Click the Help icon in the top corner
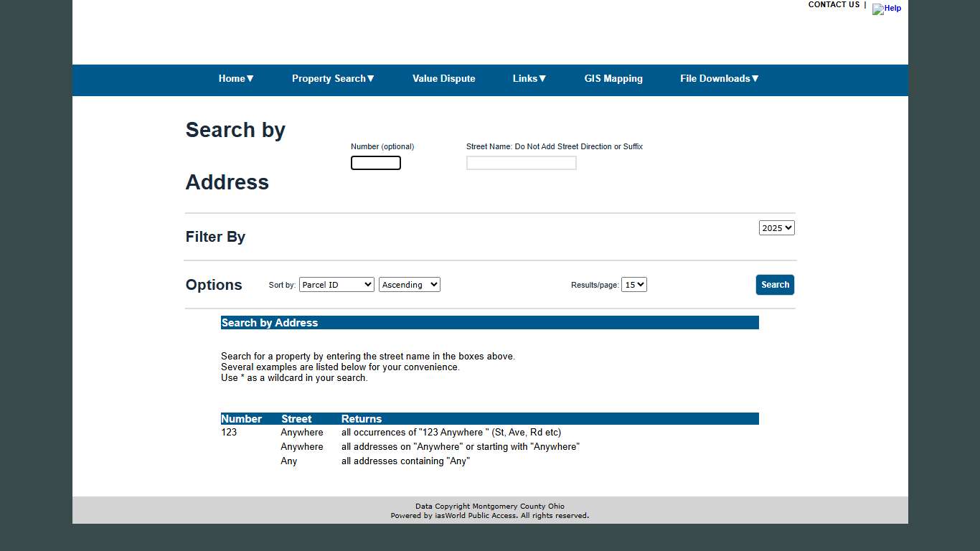 [x=887, y=9]
